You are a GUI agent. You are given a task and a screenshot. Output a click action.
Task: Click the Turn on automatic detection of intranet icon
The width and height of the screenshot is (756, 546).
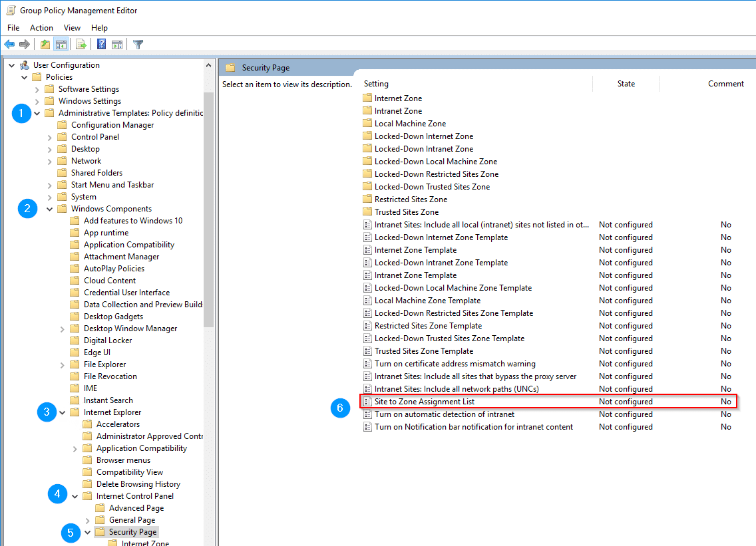point(367,414)
